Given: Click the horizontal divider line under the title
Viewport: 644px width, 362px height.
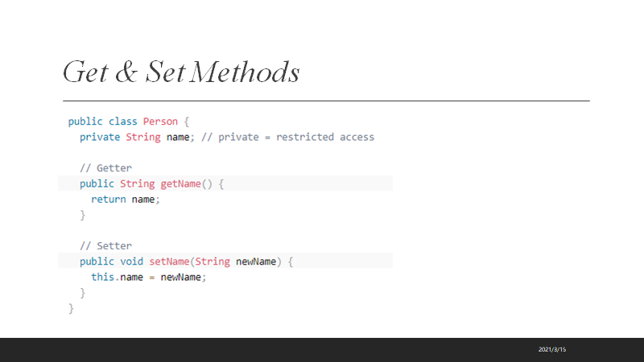Looking at the screenshot, I should point(326,101).
